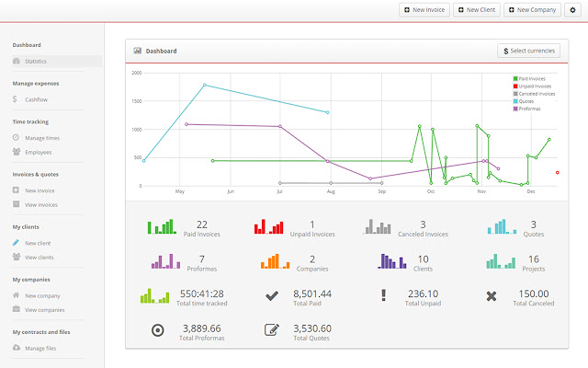
Task: Go to Cashflow in sidebar
Action: click(x=37, y=98)
